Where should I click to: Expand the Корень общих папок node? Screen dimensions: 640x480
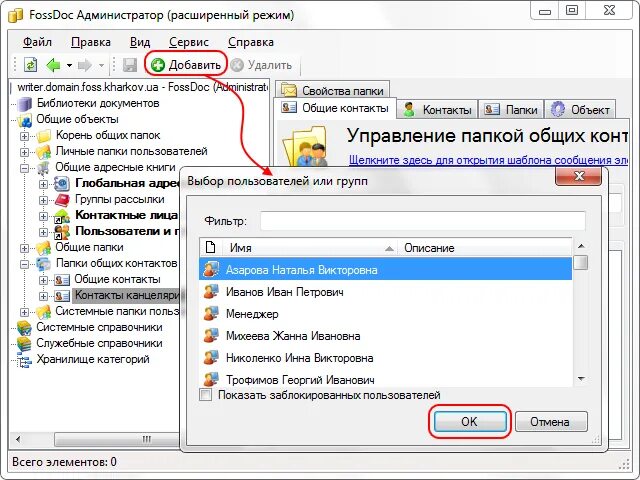click(24, 136)
